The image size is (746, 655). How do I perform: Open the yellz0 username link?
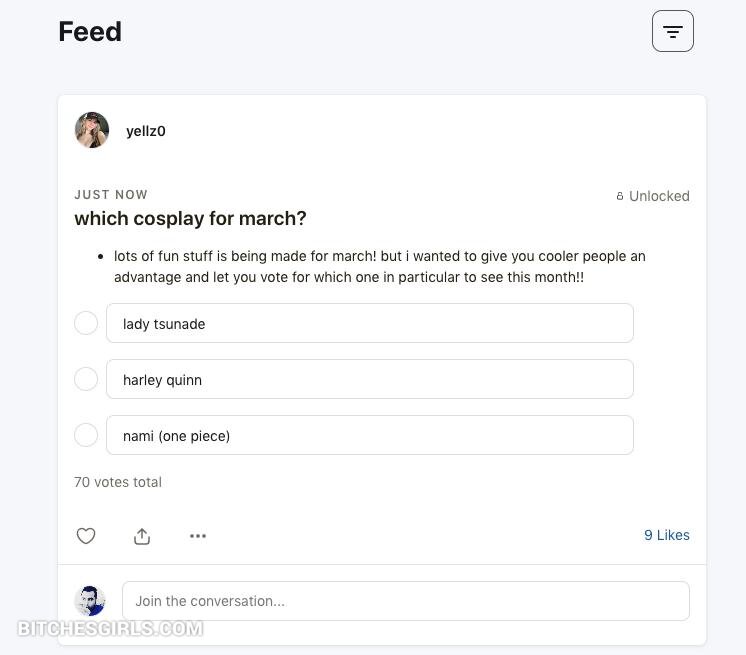pos(146,131)
